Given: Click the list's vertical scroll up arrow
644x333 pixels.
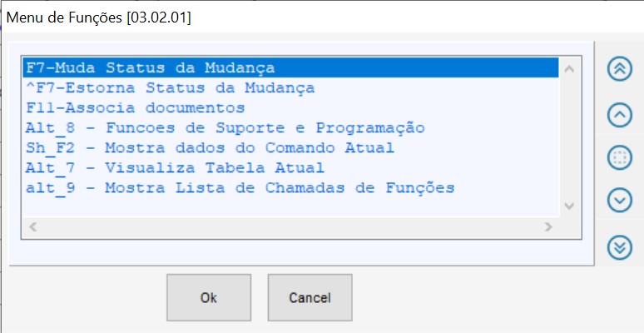Looking at the screenshot, I should [569, 68].
